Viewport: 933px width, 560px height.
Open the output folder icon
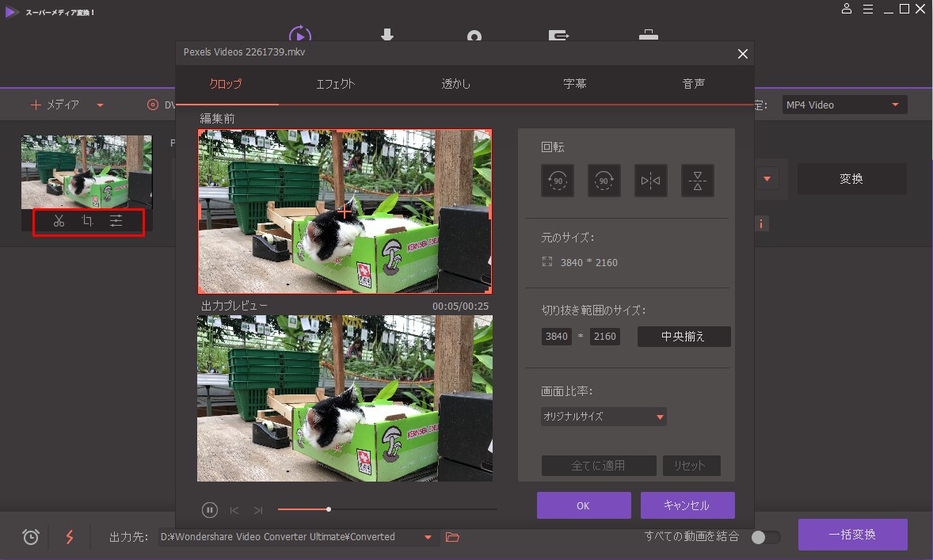pos(452,537)
